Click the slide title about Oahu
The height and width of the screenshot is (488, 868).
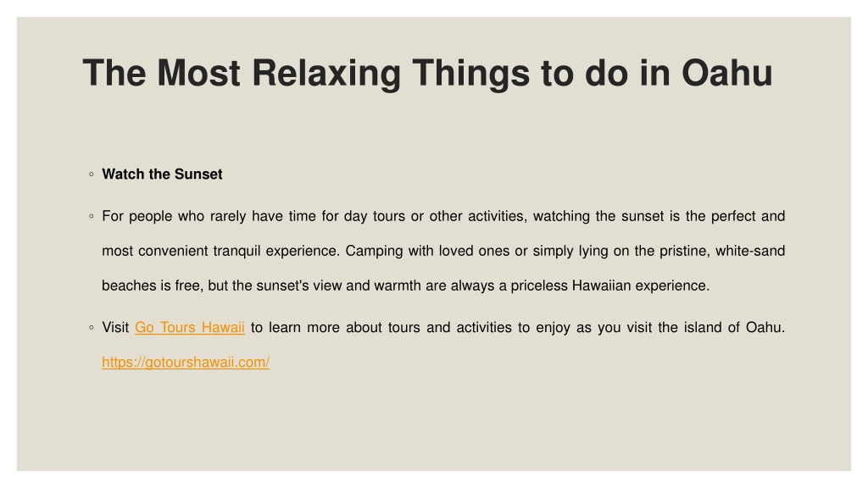(x=427, y=73)
